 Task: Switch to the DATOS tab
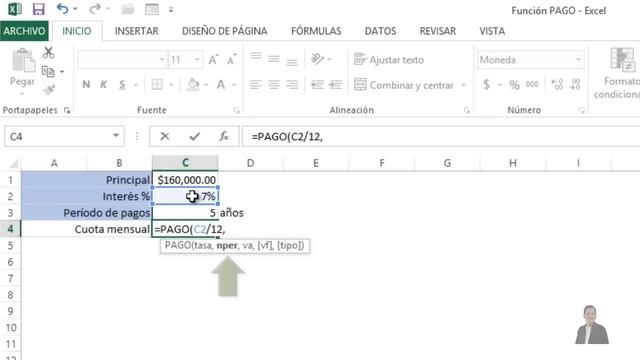[x=380, y=31]
